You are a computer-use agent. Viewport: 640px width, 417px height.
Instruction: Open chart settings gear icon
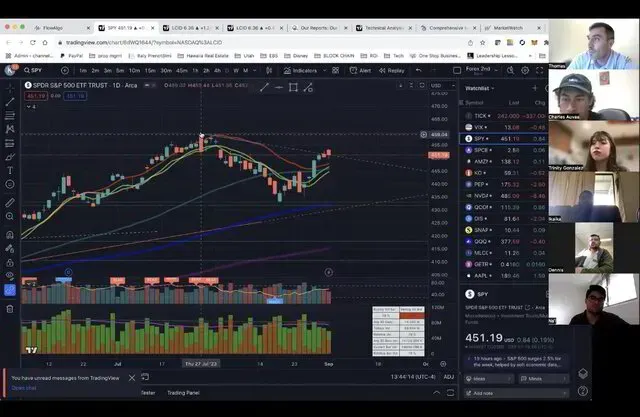pos(525,70)
